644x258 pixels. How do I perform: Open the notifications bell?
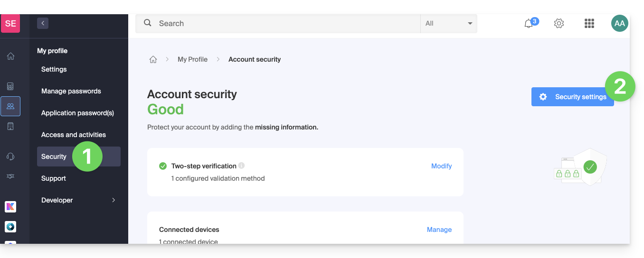[529, 24]
